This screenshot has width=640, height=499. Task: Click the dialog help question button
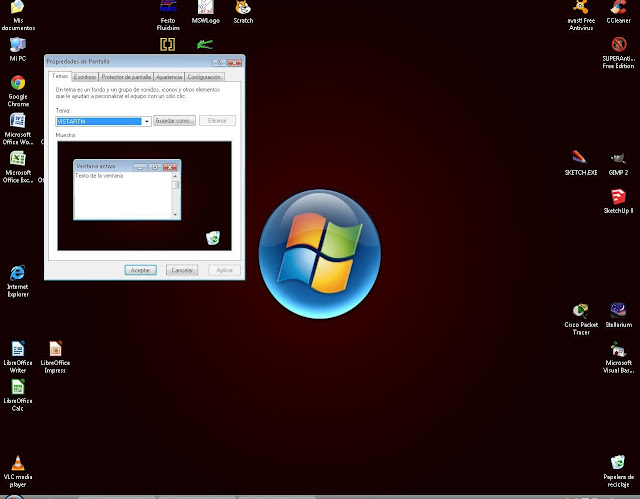tap(220, 62)
